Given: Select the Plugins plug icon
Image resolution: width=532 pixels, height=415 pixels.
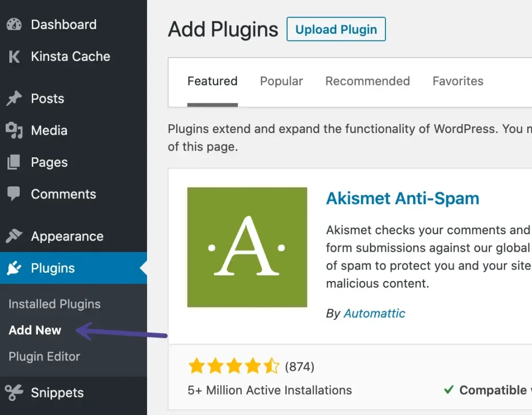Looking at the screenshot, I should [x=14, y=268].
